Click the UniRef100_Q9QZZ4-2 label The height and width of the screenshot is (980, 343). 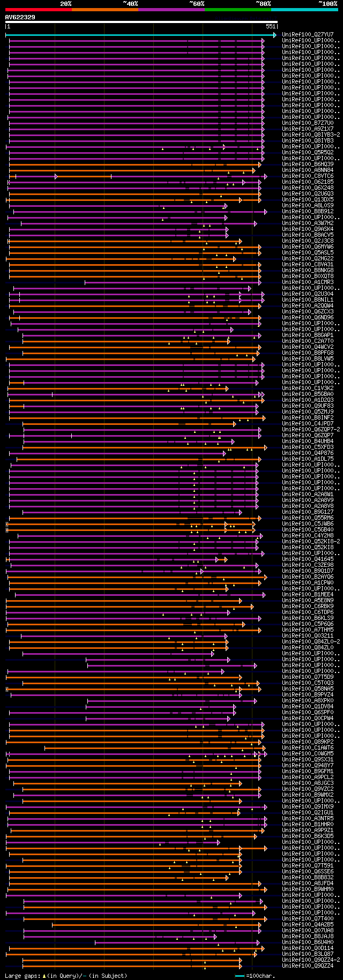(311, 960)
